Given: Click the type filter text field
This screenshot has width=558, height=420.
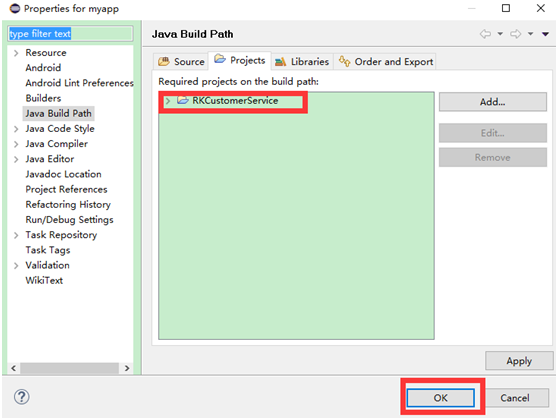Looking at the screenshot, I should pos(70,34).
